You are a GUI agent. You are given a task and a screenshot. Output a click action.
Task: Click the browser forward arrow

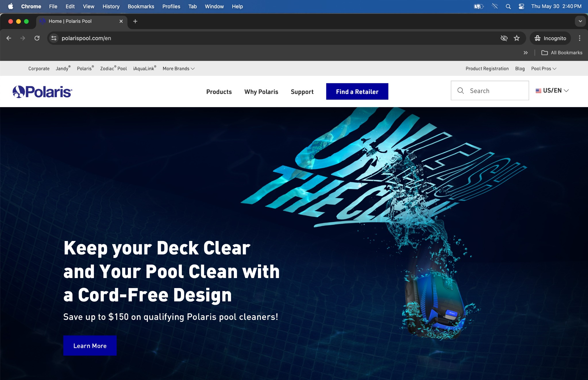pyautogui.click(x=23, y=38)
